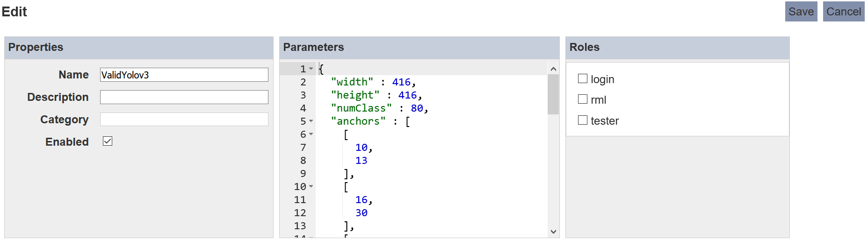
Task: Collapse the array fold arrow on line 10
Action: [x=311, y=186]
